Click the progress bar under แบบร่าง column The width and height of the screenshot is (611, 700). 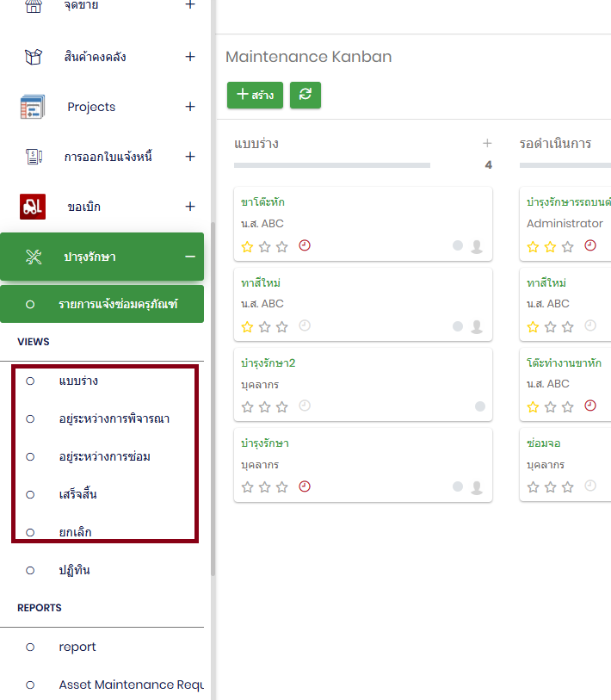331,165
